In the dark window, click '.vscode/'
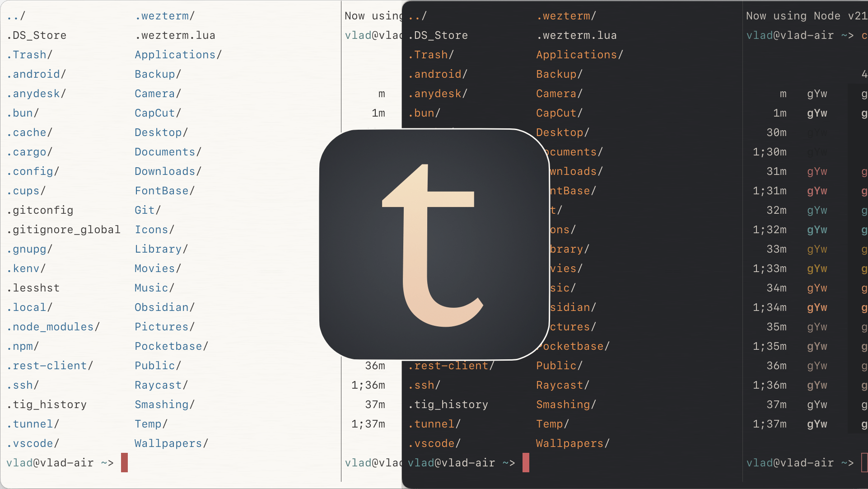This screenshot has width=868, height=489. coord(434,443)
